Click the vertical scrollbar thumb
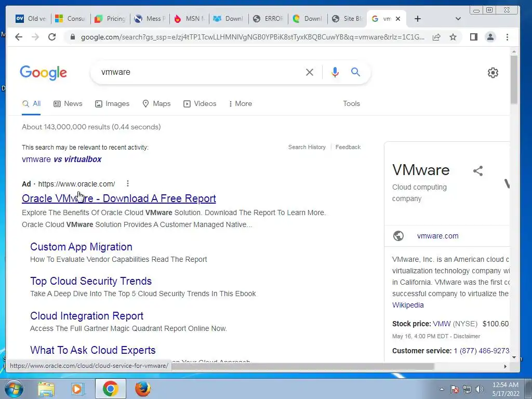 tap(514, 79)
